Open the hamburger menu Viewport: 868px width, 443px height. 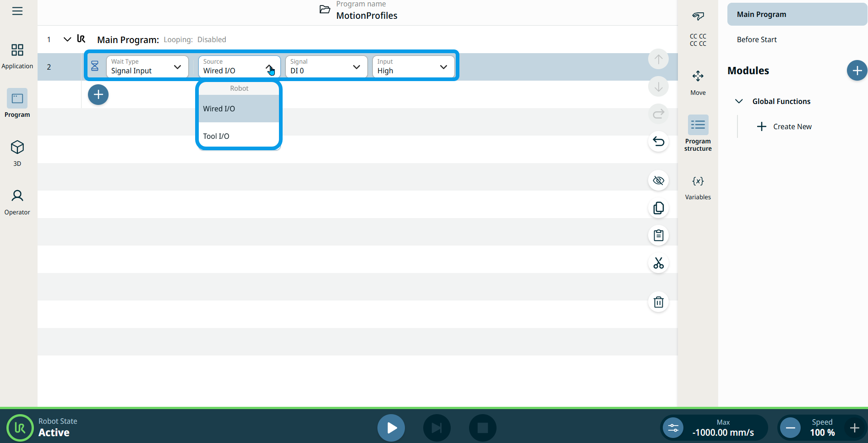pyautogui.click(x=17, y=11)
